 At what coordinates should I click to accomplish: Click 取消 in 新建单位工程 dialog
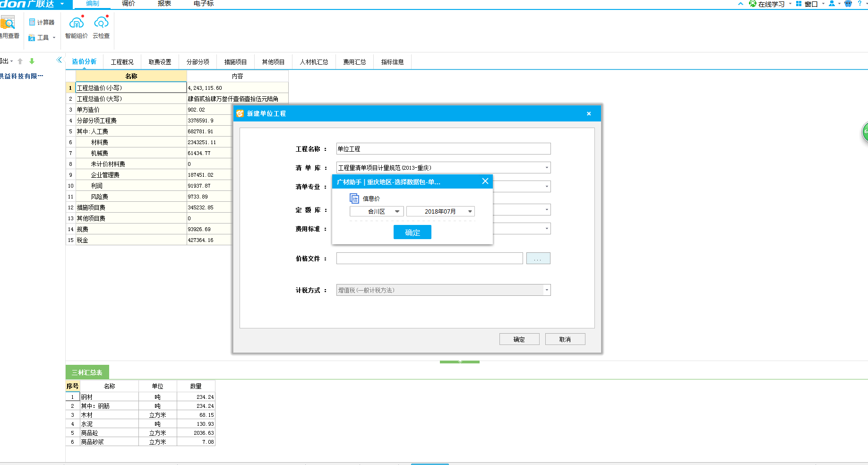coord(565,339)
